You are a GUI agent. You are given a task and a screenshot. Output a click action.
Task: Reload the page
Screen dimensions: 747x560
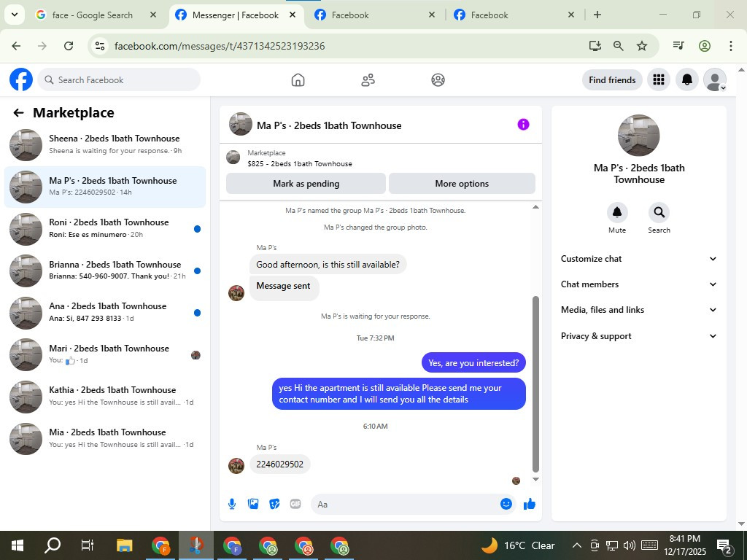tap(69, 46)
